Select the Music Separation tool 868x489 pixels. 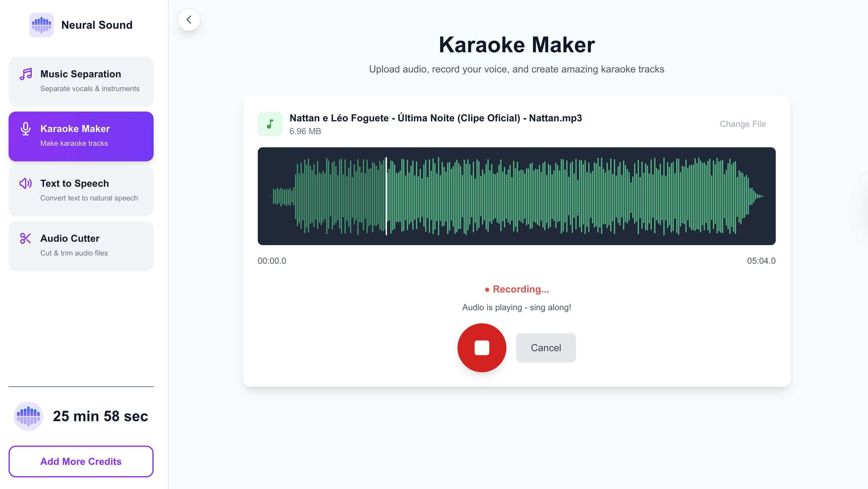pos(81,81)
